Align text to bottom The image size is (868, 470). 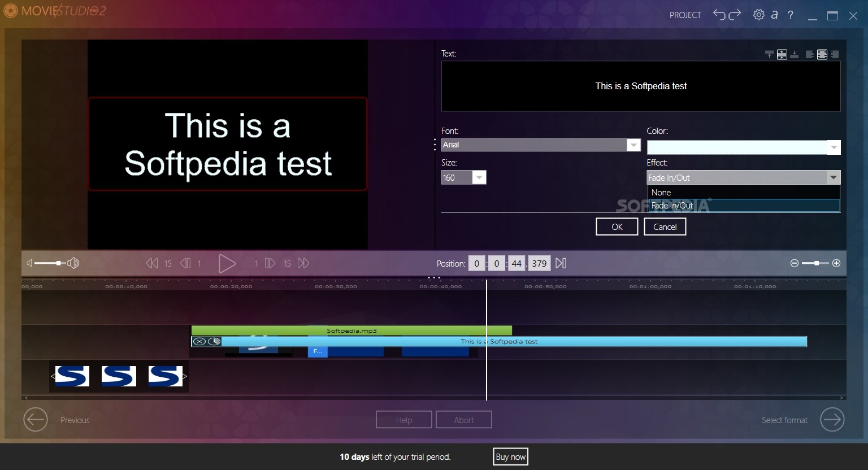[794, 54]
